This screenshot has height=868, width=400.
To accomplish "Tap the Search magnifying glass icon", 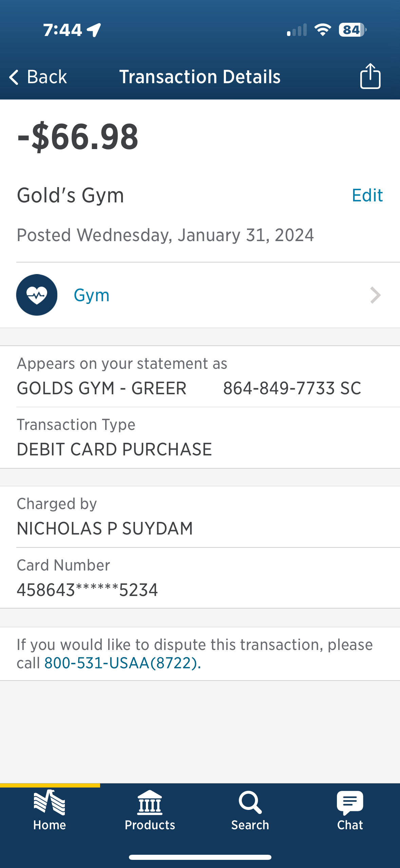I will click(x=250, y=802).
